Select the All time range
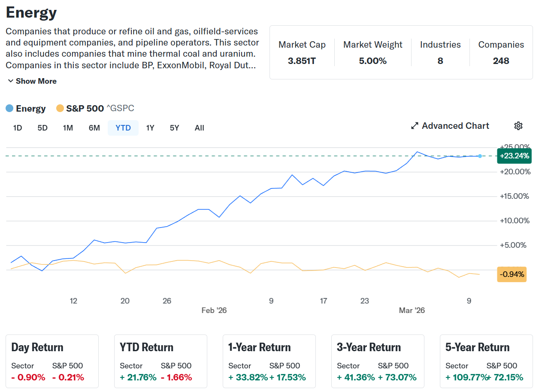This screenshot has height=392, width=542. coord(199,128)
